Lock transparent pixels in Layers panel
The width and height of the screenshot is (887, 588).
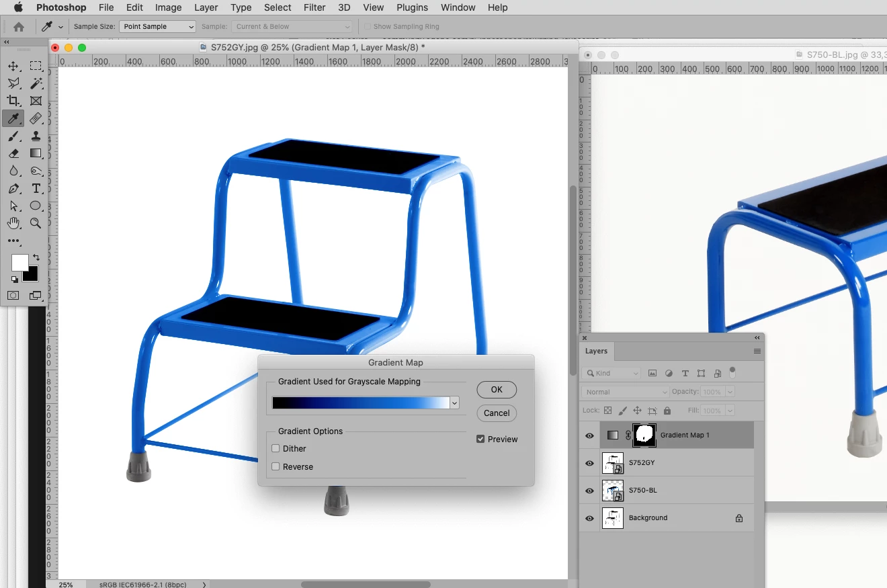tap(608, 411)
